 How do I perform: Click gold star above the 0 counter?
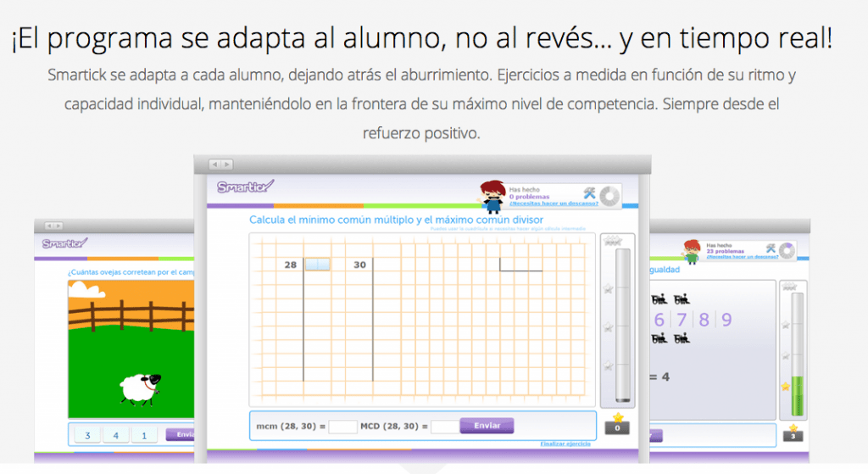[x=618, y=418]
